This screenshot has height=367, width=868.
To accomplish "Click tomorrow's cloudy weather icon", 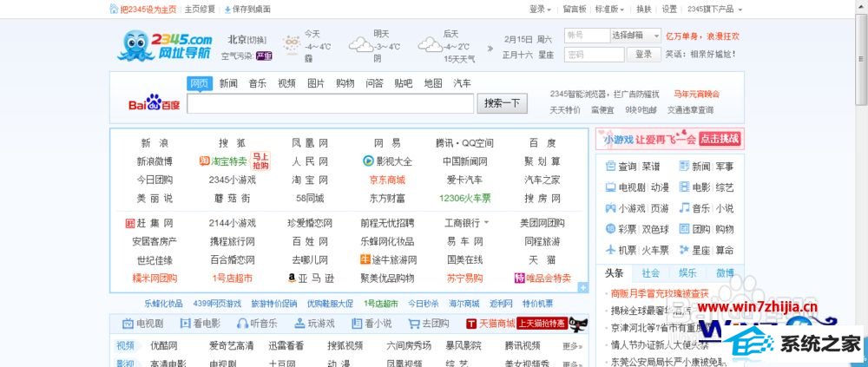I will click(x=360, y=43).
